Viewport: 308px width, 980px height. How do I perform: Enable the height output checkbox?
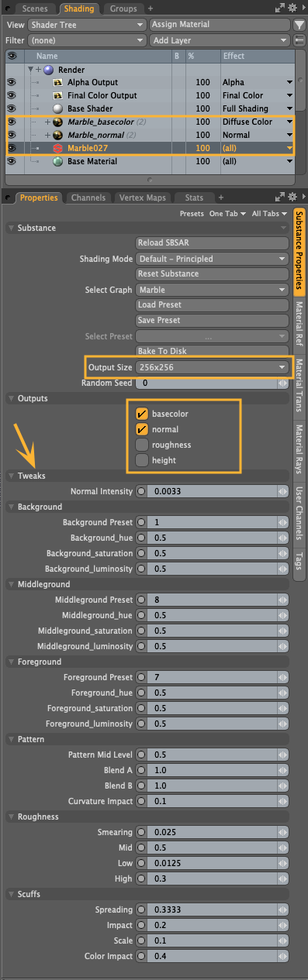142,460
